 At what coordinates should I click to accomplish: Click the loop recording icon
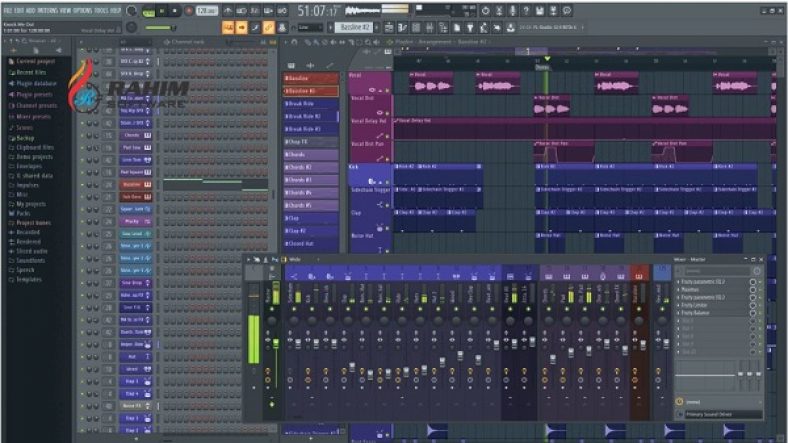click(282, 11)
